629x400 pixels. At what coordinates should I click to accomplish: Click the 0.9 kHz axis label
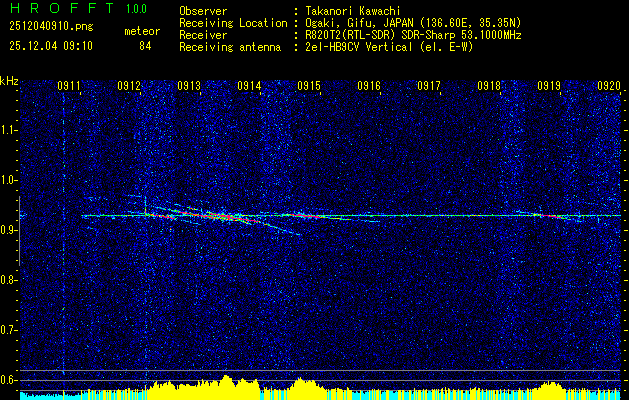coord(8,230)
